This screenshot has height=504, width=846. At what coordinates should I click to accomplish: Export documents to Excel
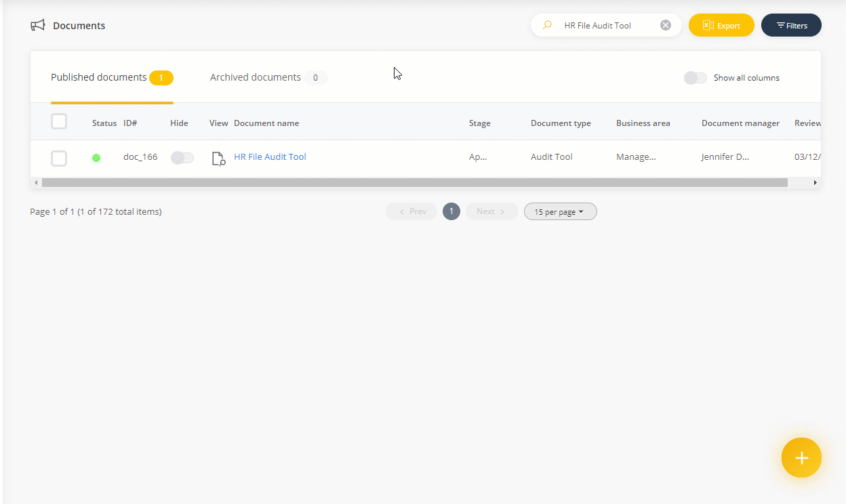pyautogui.click(x=721, y=26)
